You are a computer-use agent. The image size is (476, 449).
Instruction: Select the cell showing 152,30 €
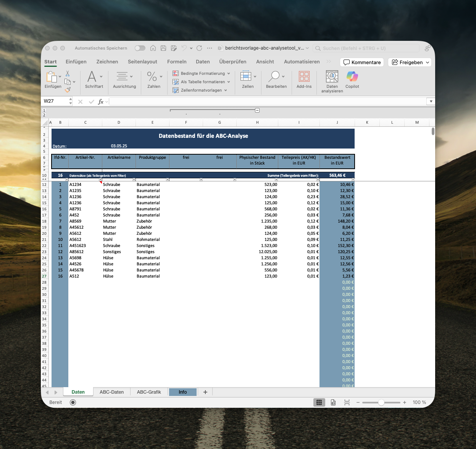tap(337, 245)
